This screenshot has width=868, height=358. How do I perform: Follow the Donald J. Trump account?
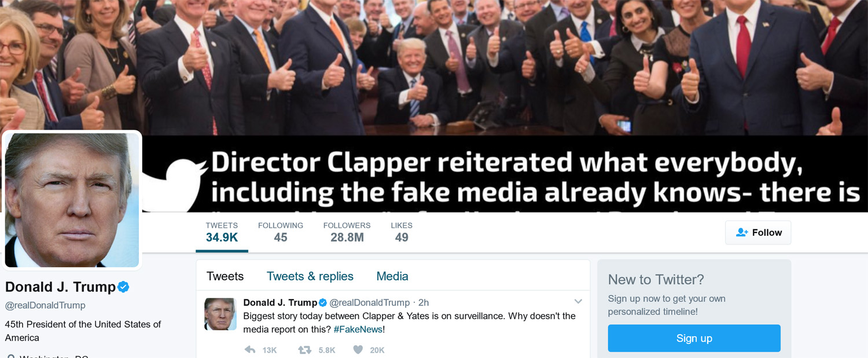pos(758,232)
